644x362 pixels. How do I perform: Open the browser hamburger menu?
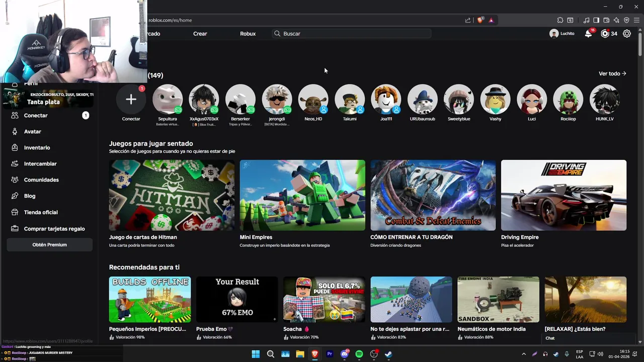[636, 20]
